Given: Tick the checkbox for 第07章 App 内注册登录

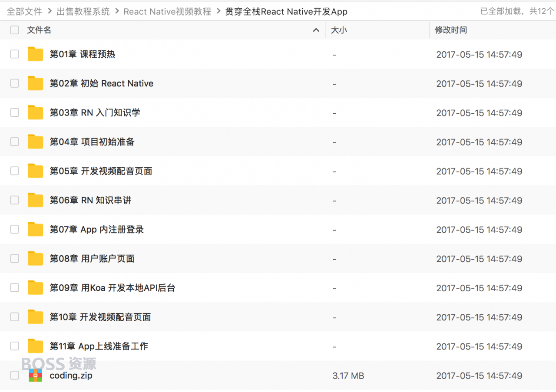Looking at the screenshot, I should (x=15, y=229).
